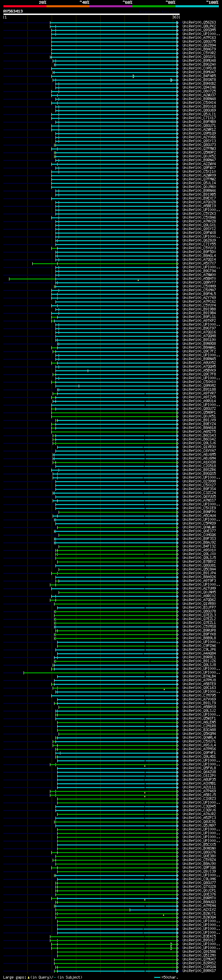This screenshot has height=980, width=222.
Task: Open the UniRef100_A2ZWV4 entry
Action: pyautogui.click(x=199, y=164)
